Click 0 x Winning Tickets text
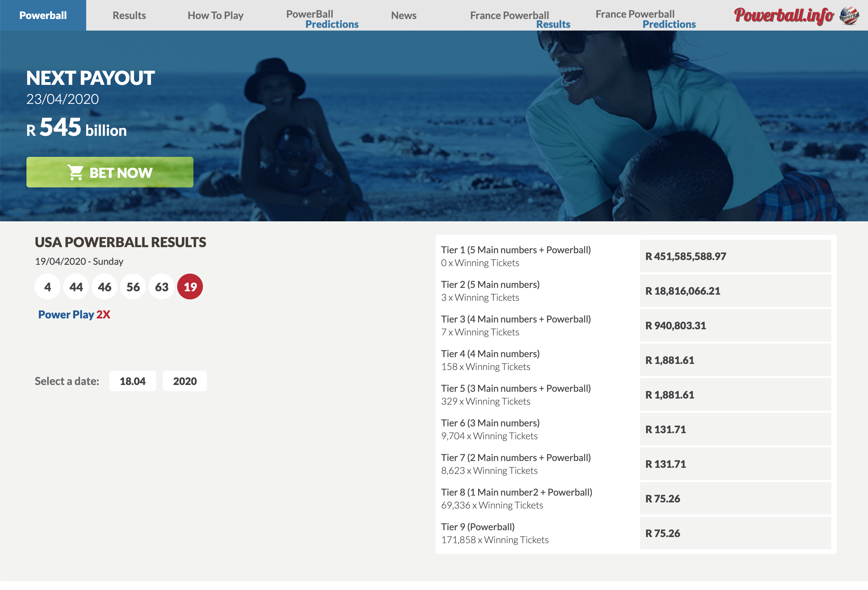 tap(480, 263)
